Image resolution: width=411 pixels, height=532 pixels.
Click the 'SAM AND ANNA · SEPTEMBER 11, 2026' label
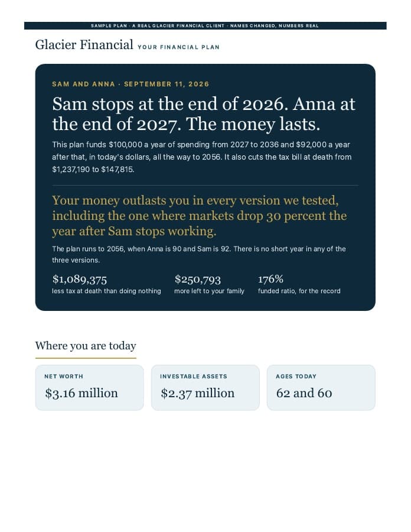[x=131, y=84]
